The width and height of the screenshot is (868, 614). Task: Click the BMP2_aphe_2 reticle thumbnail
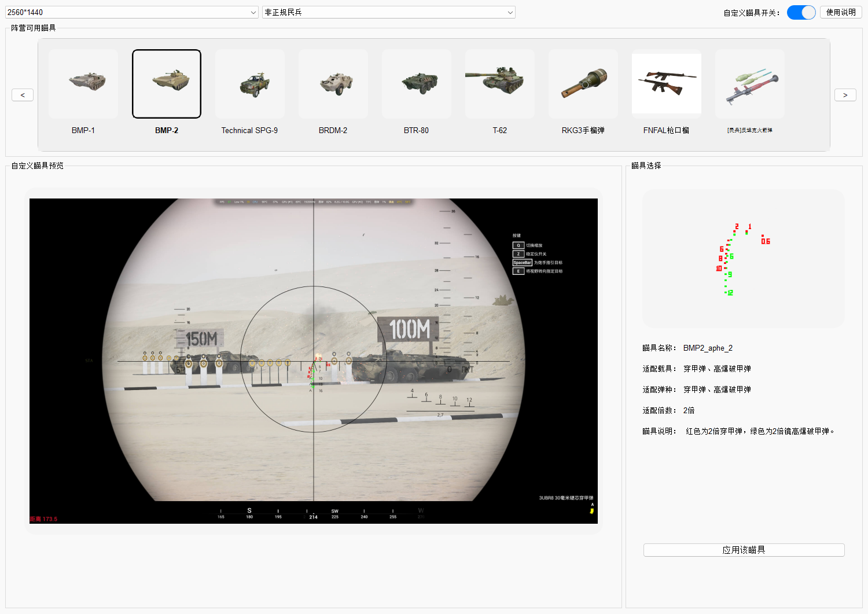[x=744, y=259]
